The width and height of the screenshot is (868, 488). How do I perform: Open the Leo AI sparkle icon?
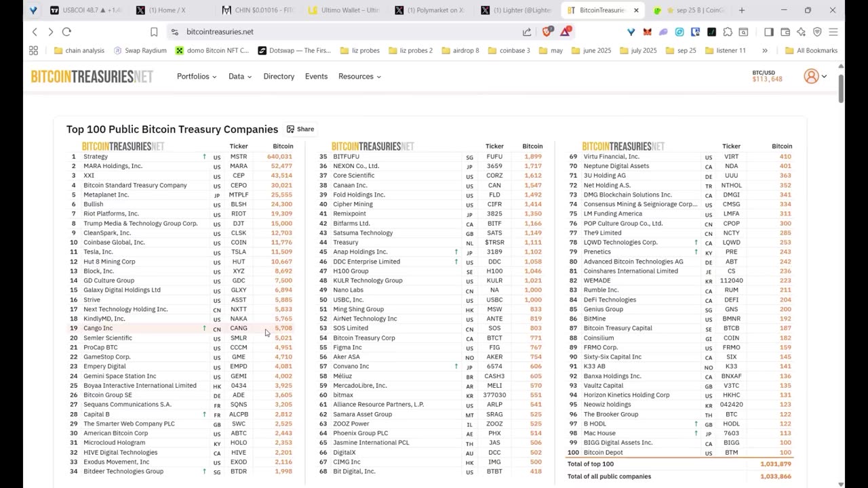pyautogui.click(x=801, y=32)
